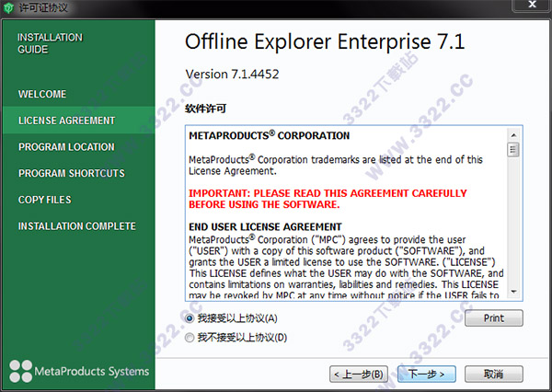This screenshot has height=392, width=552.
Task: Click the 许可证协议 window title
Action: (43, 7)
